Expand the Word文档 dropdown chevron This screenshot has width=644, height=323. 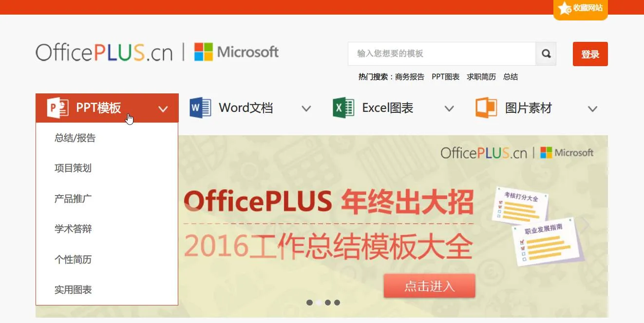pos(306,109)
